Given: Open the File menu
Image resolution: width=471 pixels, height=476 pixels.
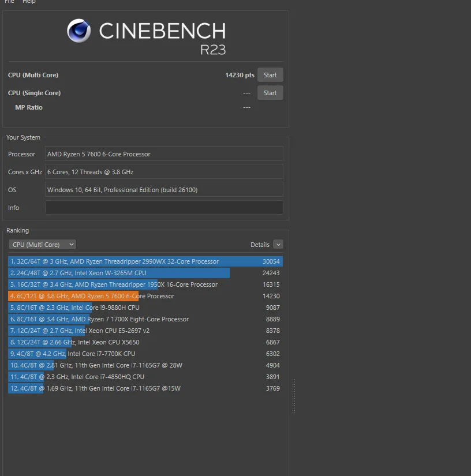Looking at the screenshot, I should 9,2.
